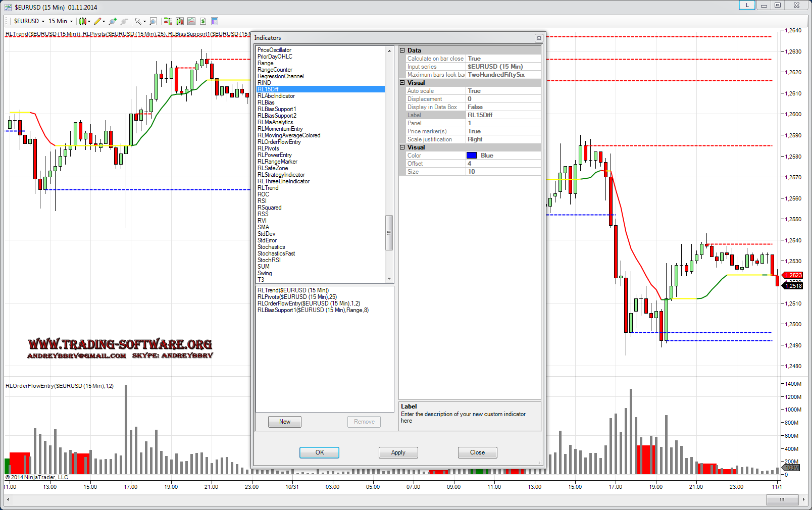812x510 pixels.
Task: Select the cursor pointer tool icon
Action: point(138,21)
